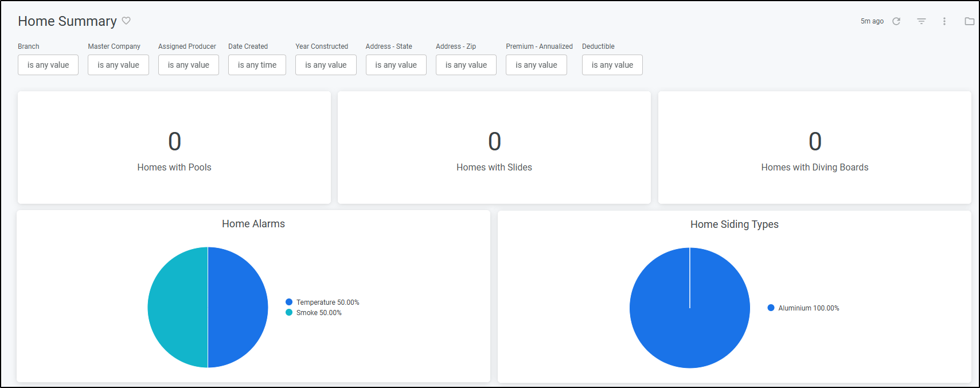Viewport: 980px width, 388px height.
Task: Favorite the Home Summary dashboard heart icon
Action: (126, 21)
